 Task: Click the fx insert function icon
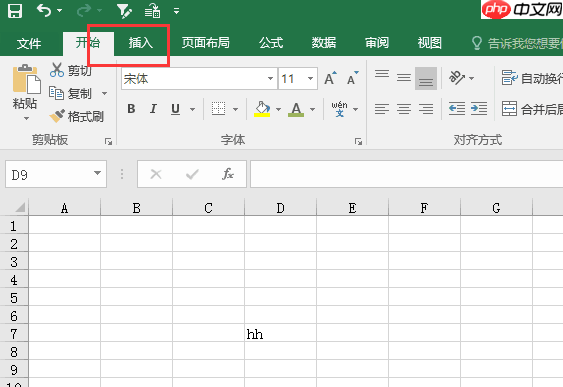pos(228,174)
